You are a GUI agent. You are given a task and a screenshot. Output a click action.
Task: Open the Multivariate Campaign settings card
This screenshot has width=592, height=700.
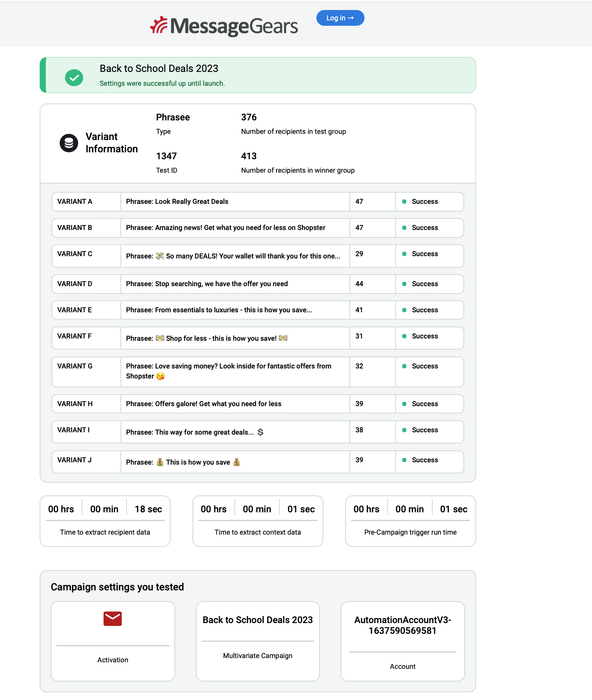[258, 641]
